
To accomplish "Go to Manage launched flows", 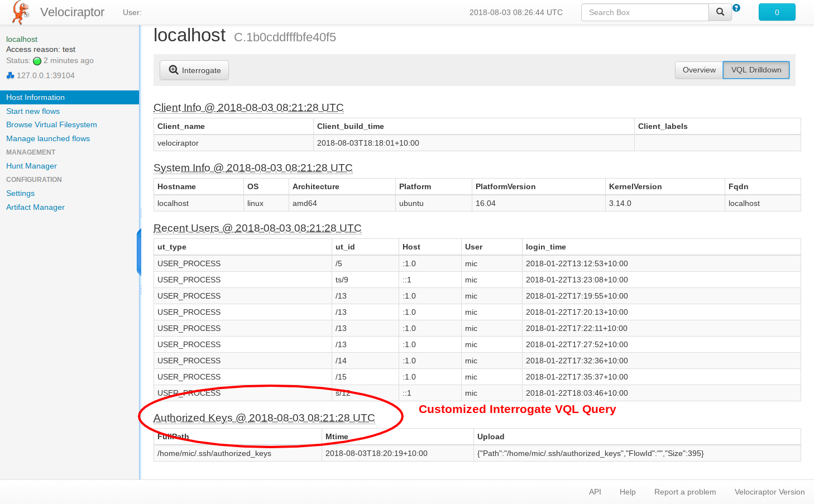I will pyautogui.click(x=48, y=138).
